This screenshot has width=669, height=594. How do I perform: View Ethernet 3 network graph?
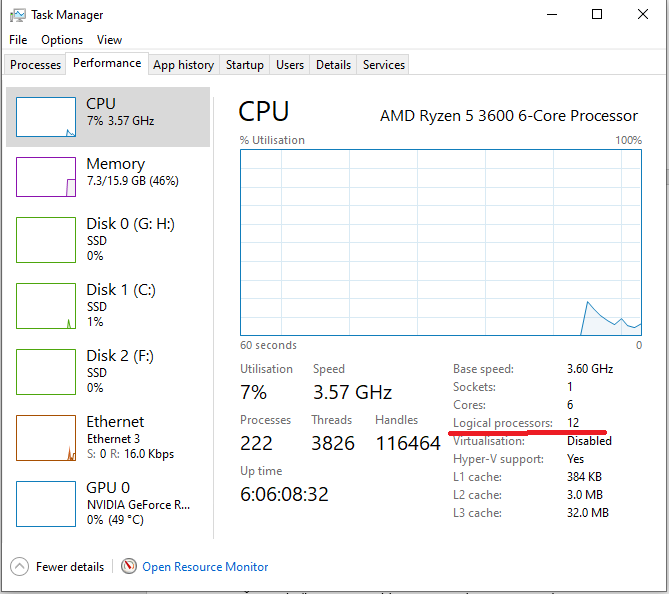point(46,438)
